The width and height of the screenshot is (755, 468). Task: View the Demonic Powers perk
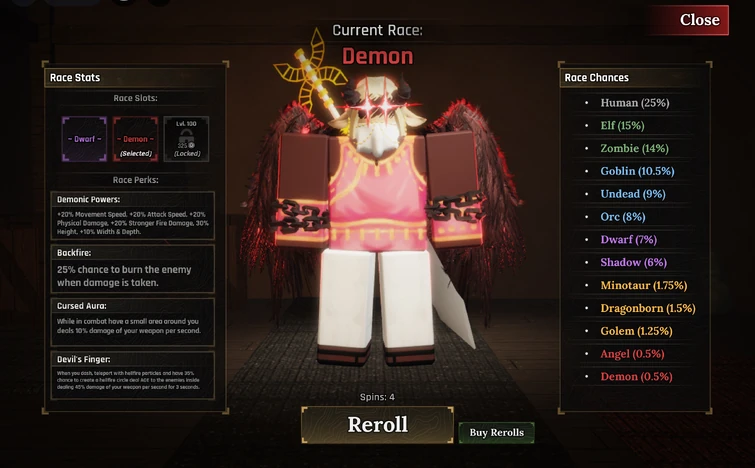click(132, 216)
